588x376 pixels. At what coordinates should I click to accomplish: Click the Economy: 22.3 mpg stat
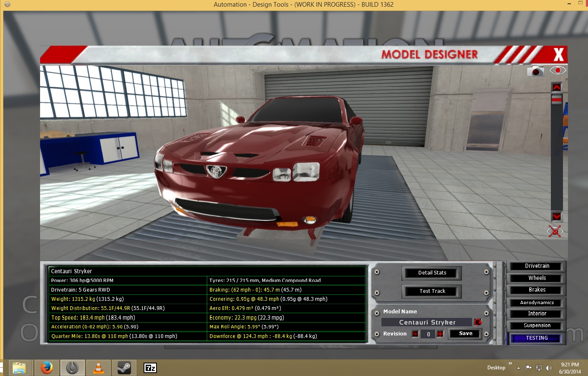247,318
